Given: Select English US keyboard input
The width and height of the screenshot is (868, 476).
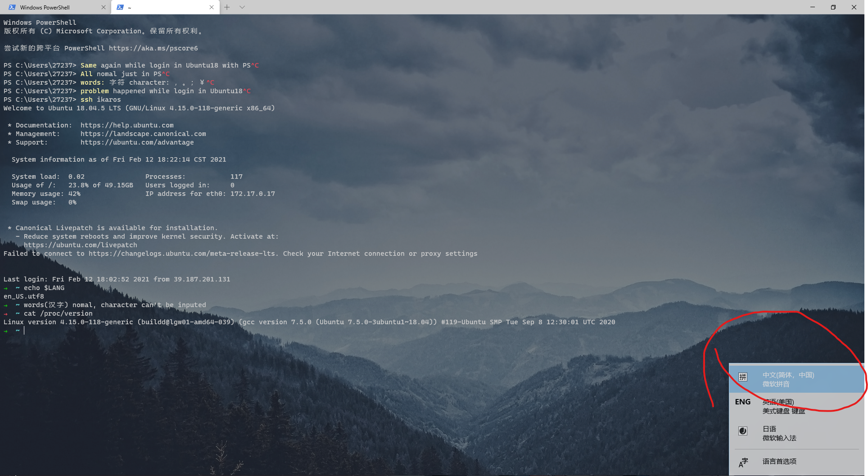Looking at the screenshot, I should coord(796,406).
